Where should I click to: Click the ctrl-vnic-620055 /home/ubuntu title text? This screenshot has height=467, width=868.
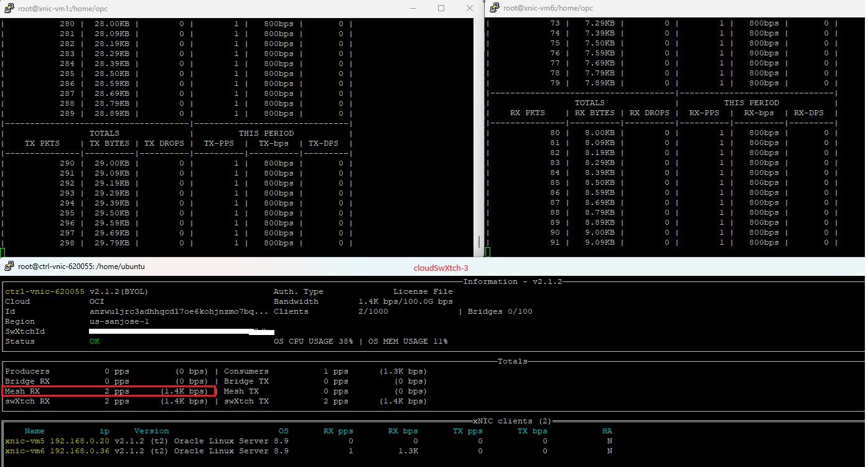(x=82, y=267)
